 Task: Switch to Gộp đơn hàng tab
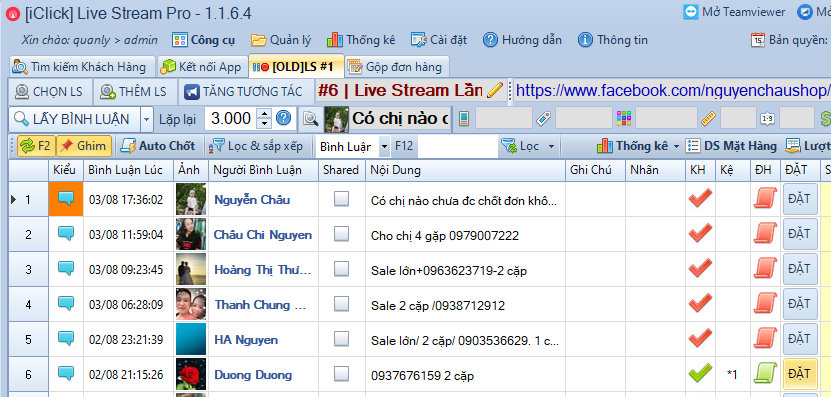(x=396, y=67)
